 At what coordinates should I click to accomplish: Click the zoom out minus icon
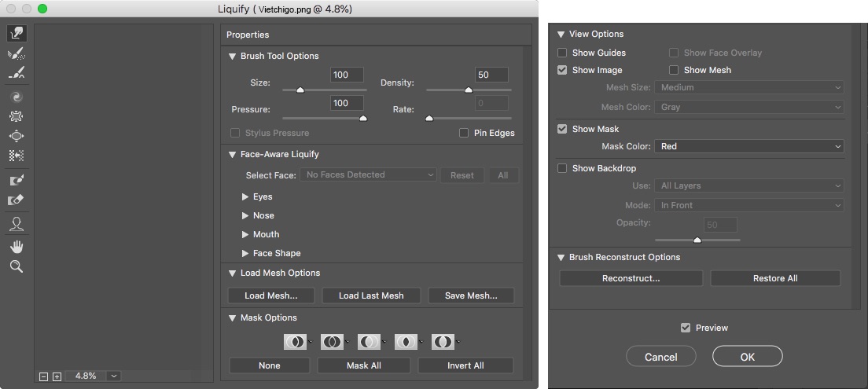click(44, 376)
